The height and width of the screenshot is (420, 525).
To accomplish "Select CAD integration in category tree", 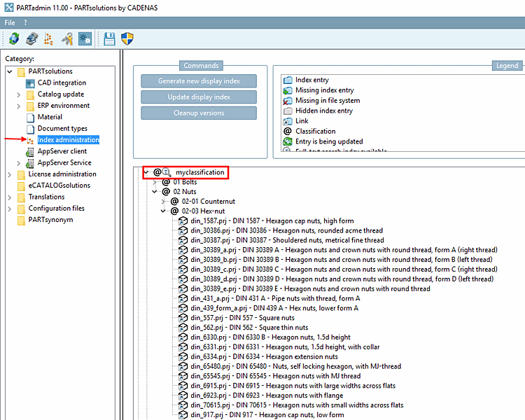I will (x=62, y=83).
